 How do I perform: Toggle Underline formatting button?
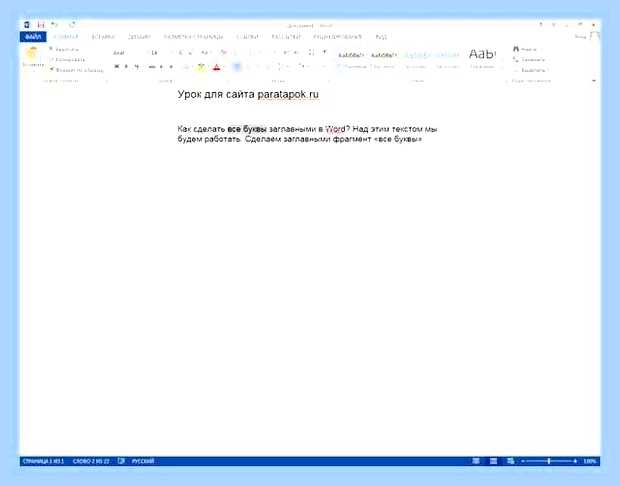(x=136, y=67)
